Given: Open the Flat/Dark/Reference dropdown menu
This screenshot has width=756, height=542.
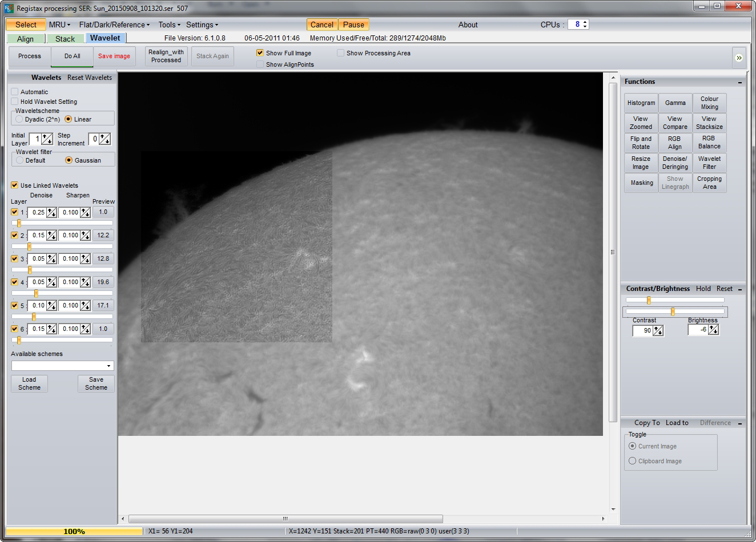Looking at the screenshot, I should point(114,25).
